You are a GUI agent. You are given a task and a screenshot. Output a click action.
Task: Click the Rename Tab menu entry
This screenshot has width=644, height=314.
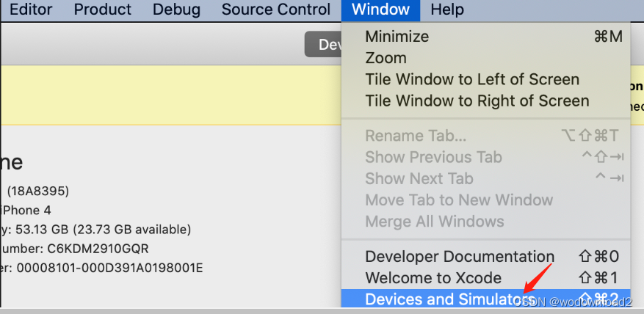pos(415,136)
